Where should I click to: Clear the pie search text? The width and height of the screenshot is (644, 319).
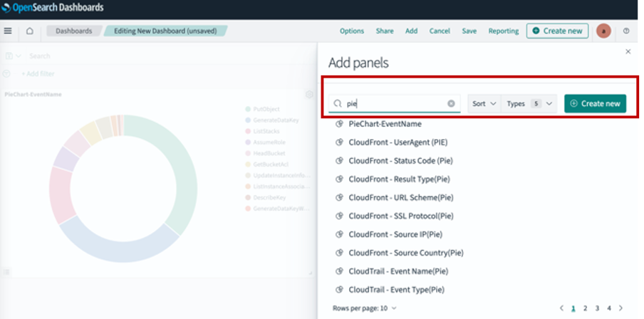pyautogui.click(x=451, y=103)
